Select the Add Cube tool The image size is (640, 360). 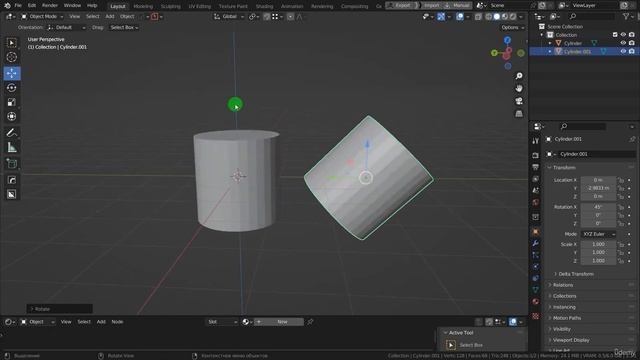(x=11, y=164)
